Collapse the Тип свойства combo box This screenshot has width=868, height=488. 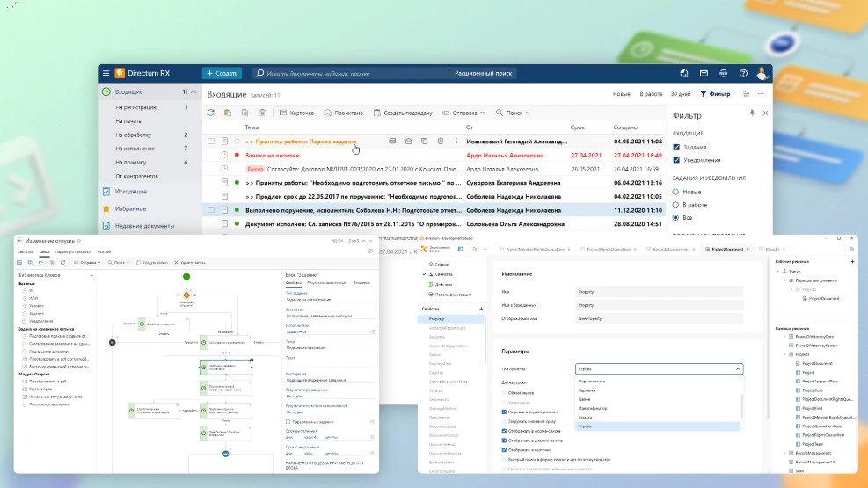click(738, 369)
